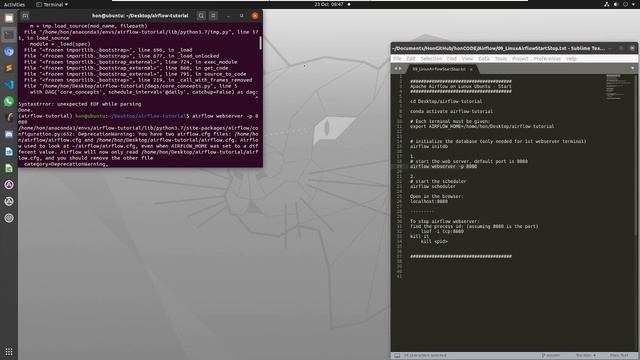640x360 pixels.
Task: Open the Goto menu in Sublime Text
Action: click(484, 59)
